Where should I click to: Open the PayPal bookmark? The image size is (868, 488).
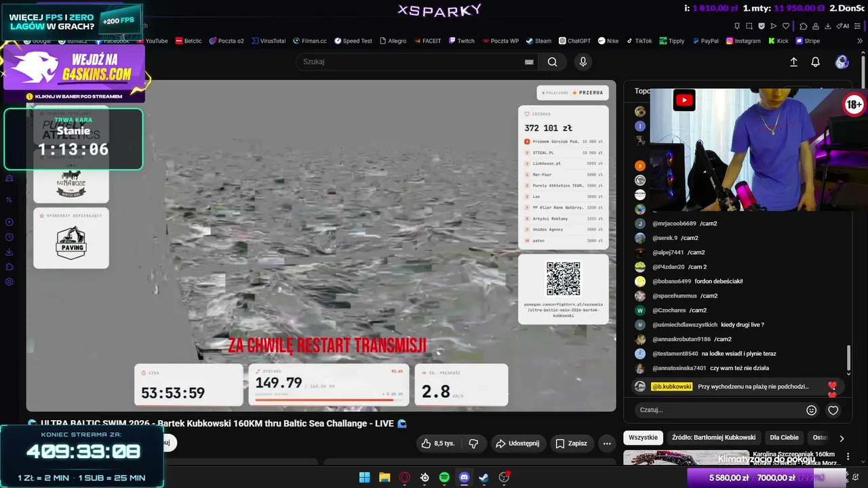[705, 41]
